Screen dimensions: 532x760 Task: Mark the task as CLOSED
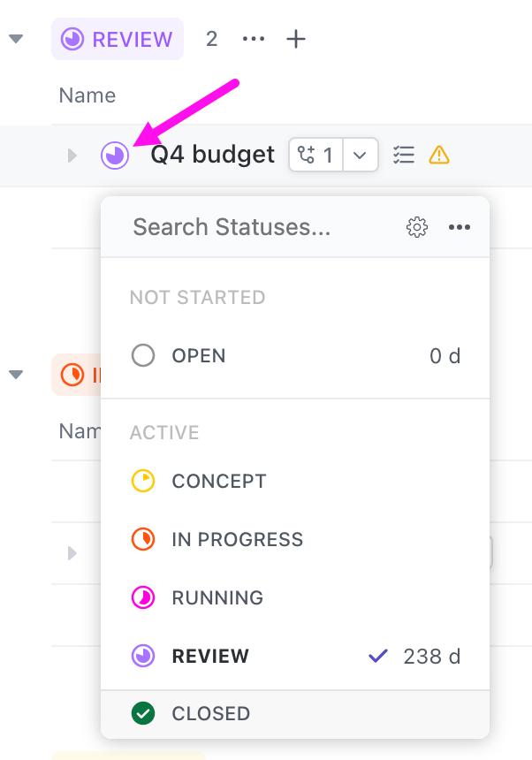coord(210,714)
